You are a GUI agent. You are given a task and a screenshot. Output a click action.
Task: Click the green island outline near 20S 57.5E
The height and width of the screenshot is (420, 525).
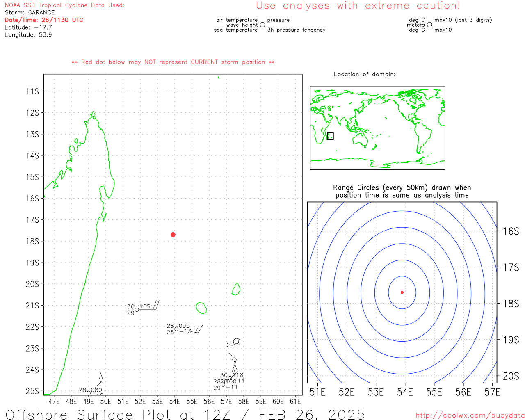click(236, 289)
